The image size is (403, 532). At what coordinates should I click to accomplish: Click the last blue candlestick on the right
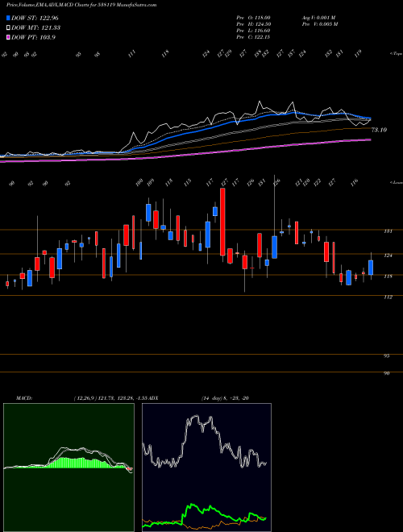click(371, 268)
